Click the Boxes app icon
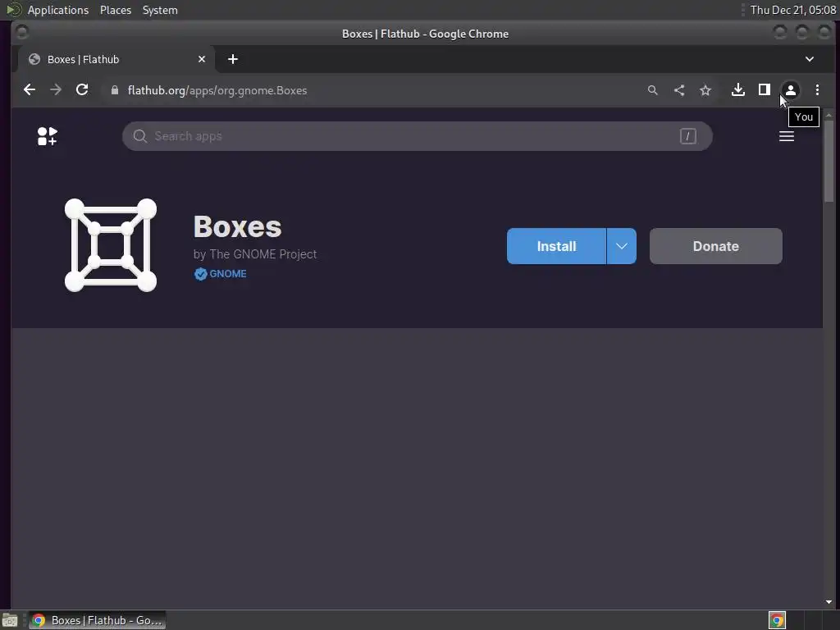The width and height of the screenshot is (840, 630). (111, 245)
